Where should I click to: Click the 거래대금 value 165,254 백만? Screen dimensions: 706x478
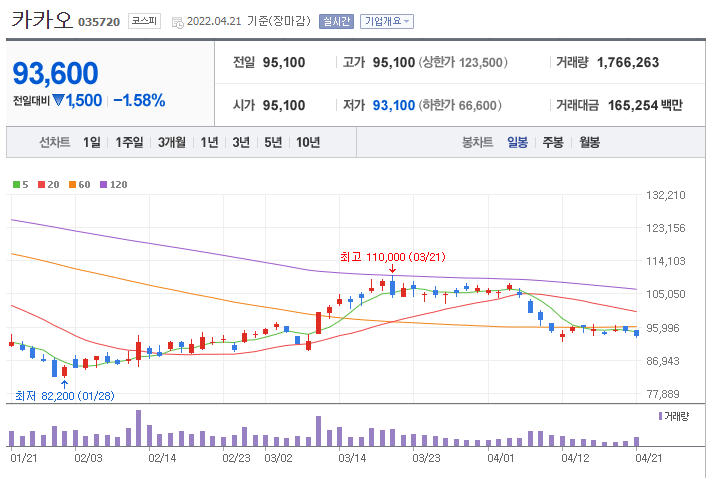pyautogui.click(x=645, y=105)
